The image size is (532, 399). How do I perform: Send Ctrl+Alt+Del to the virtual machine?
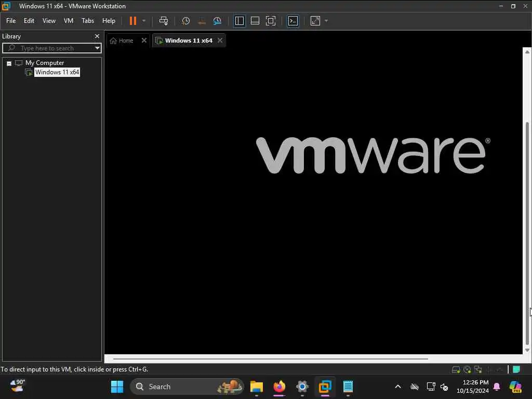click(164, 21)
